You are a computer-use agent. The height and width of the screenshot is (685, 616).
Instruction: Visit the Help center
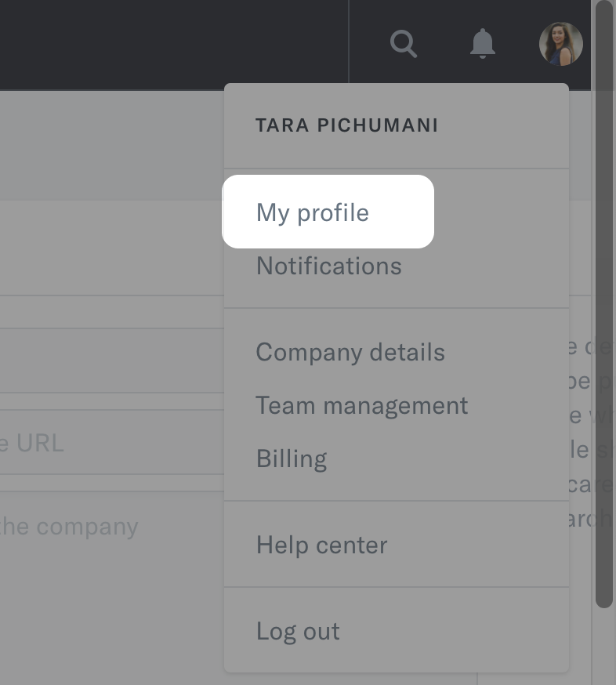coord(321,545)
